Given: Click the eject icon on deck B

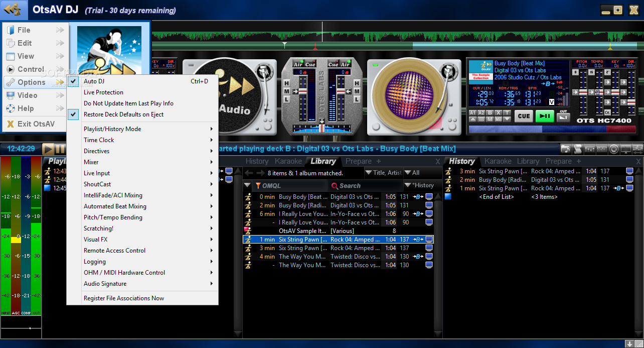Looking at the screenshot, I should [473, 119].
